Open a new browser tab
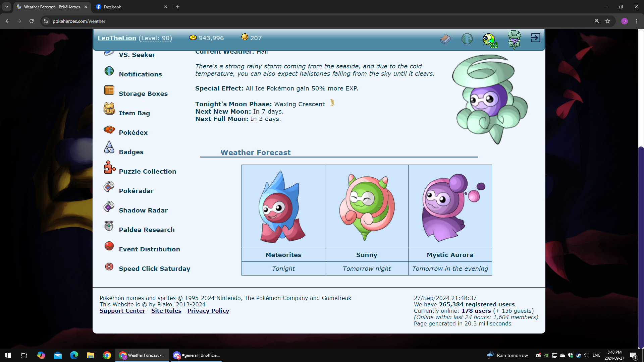Screen dimensions: 644x362 [178, 7]
